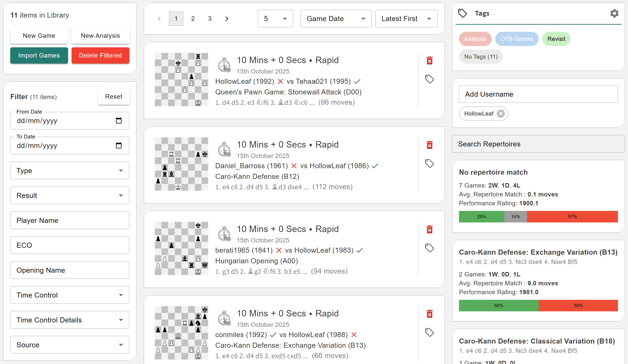
Task: Open the Game Date sort dropdown
Action: click(x=336, y=19)
